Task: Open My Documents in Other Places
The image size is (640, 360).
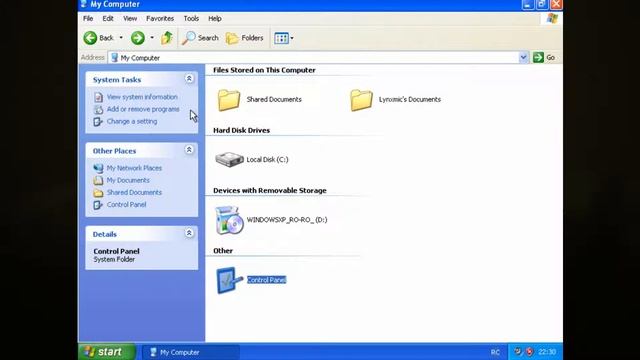Action: click(128, 180)
